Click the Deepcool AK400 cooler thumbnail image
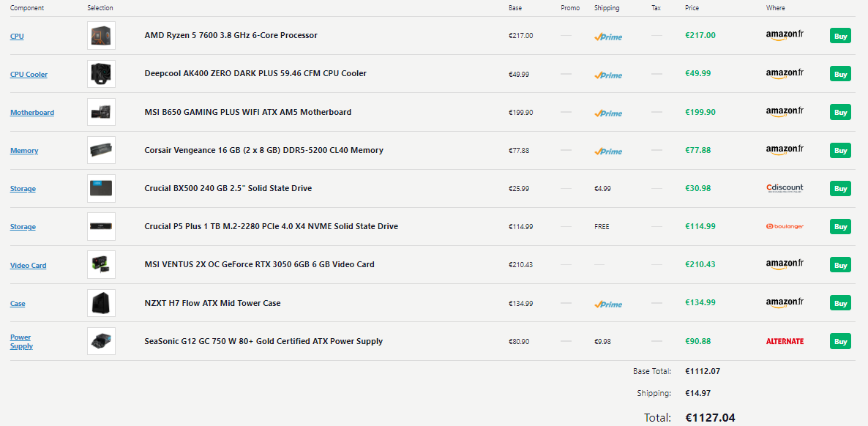 point(101,74)
